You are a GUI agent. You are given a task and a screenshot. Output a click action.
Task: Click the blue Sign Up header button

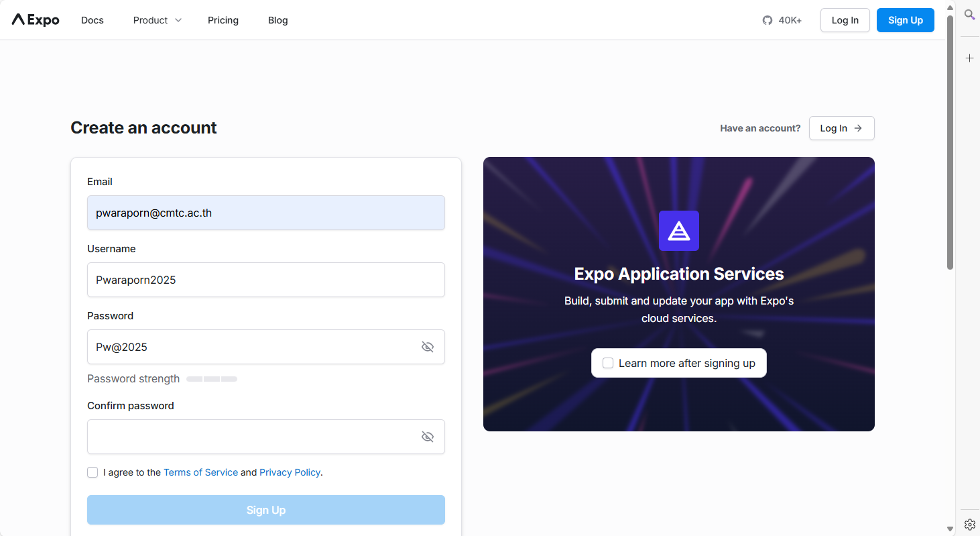[905, 20]
